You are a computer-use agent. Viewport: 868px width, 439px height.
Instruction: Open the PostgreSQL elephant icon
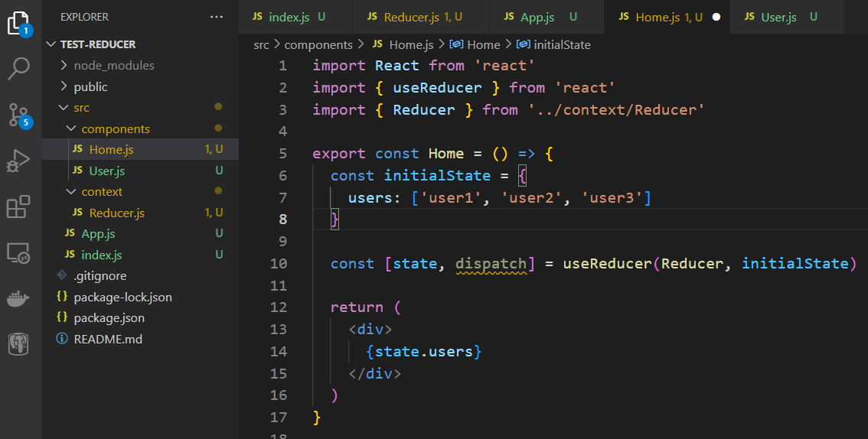(18, 344)
